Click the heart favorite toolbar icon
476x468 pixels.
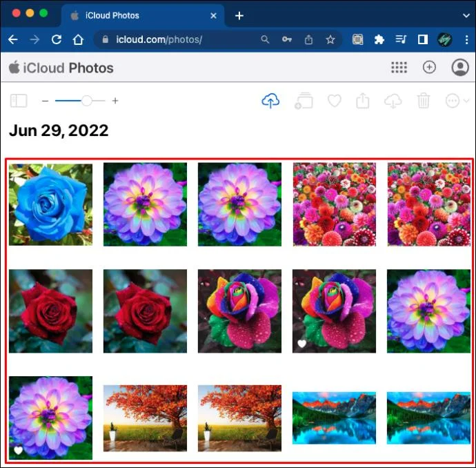(334, 101)
